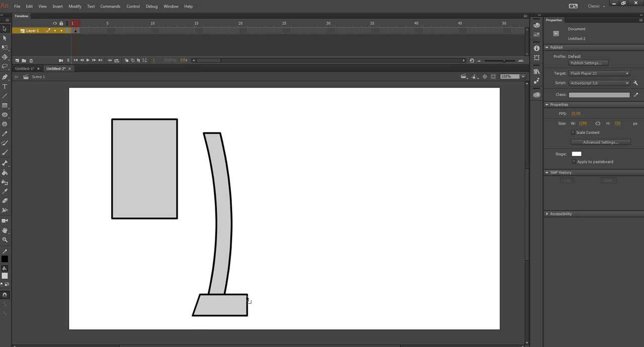Play the timeline animation
Viewport: 644px width, 347px height.
pos(88,60)
